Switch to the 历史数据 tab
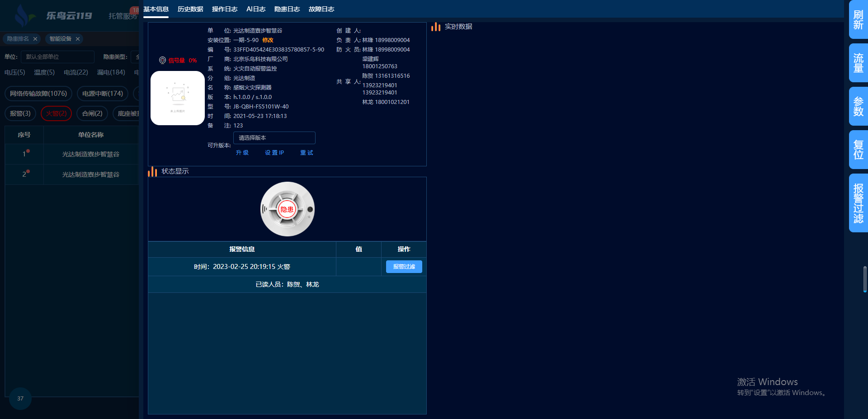The image size is (868, 419). 190,9
